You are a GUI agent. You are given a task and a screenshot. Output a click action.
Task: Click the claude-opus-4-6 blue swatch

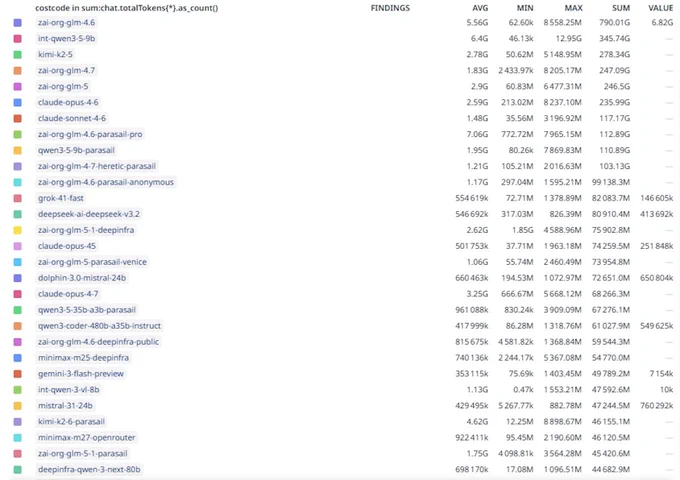[18, 102]
